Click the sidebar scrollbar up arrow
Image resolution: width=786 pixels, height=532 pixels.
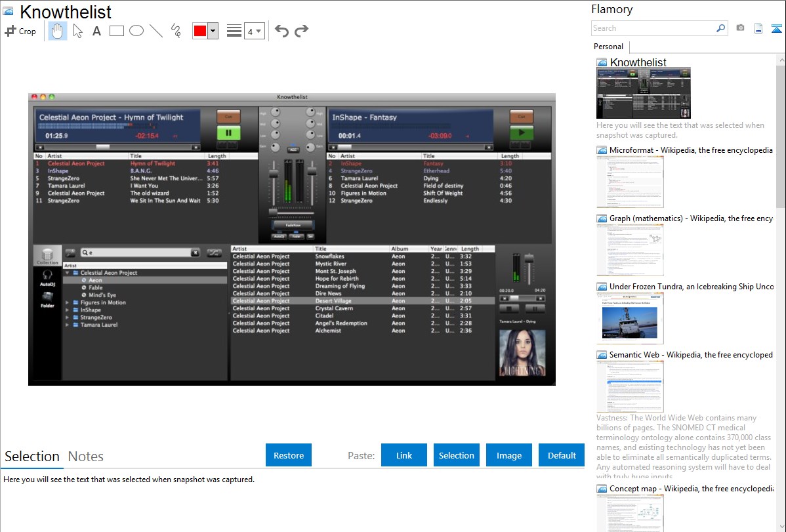click(x=781, y=60)
